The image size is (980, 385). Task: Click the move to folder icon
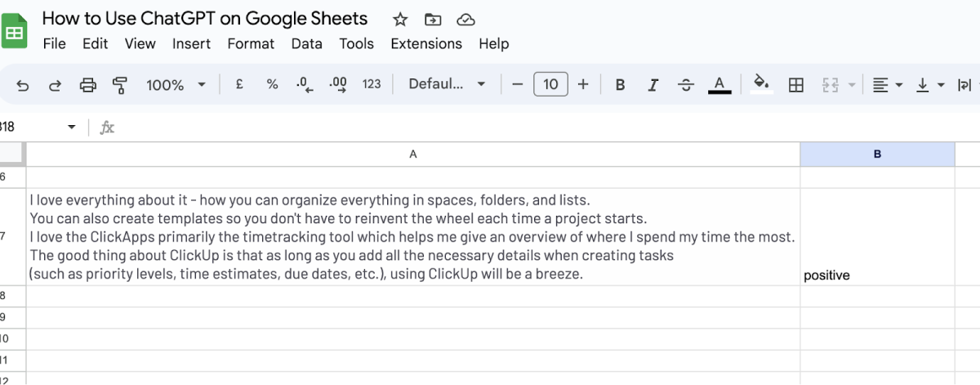433,20
